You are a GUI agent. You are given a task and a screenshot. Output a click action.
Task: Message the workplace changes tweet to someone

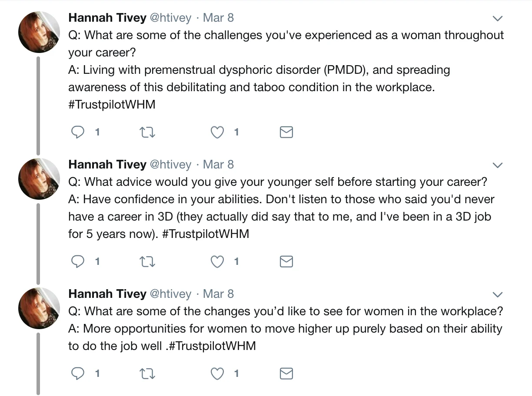(286, 373)
